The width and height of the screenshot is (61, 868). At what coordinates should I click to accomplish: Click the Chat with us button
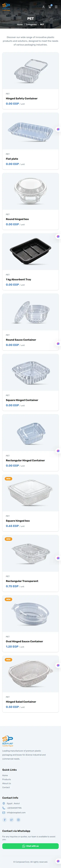click(x=30, y=846)
